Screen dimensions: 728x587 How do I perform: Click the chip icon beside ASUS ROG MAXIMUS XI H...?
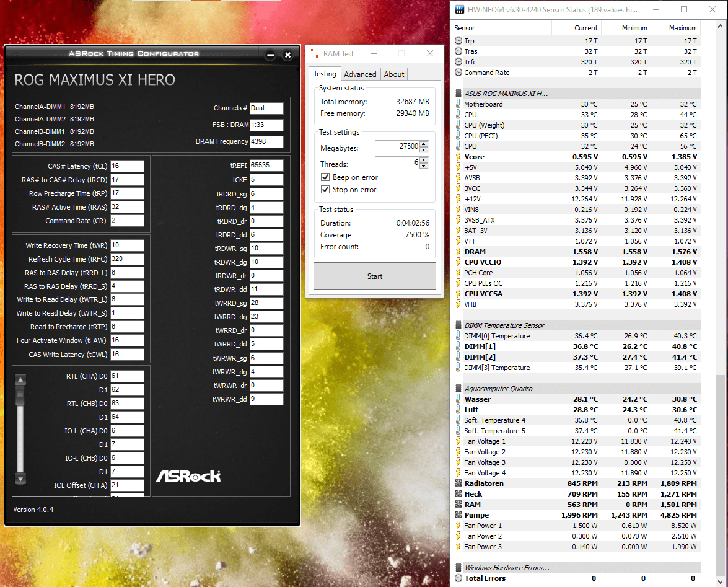pos(458,94)
